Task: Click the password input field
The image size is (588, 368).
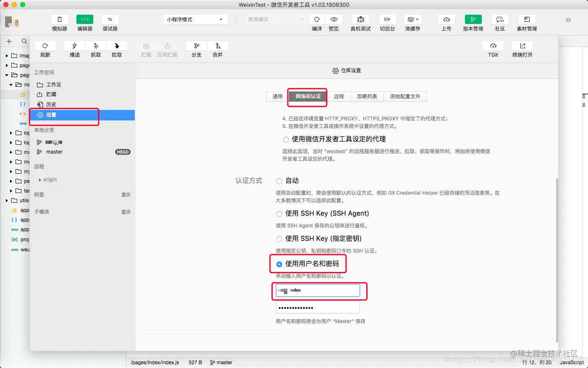Action: click(318, 308)
